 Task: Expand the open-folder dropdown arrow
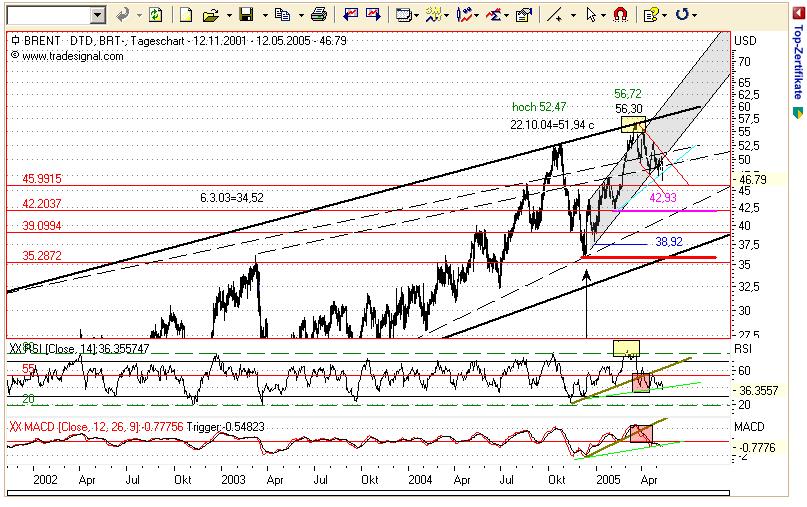coord(229,15)
